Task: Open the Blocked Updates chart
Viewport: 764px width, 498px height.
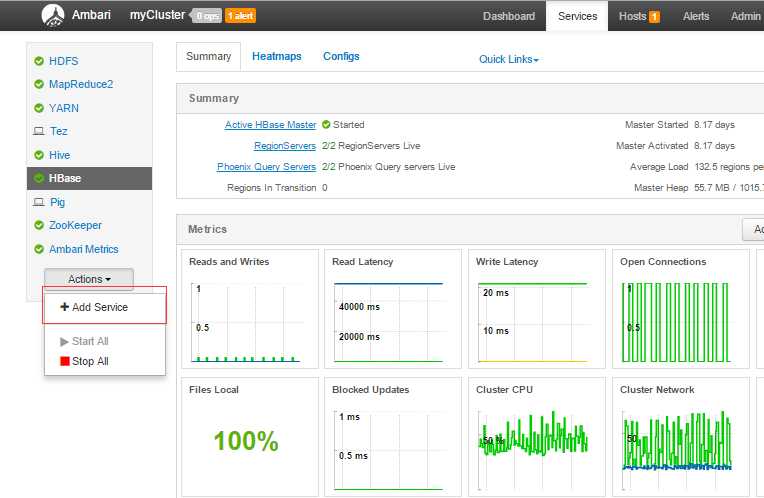Action: pyautogui.click(x=393, y=437)
